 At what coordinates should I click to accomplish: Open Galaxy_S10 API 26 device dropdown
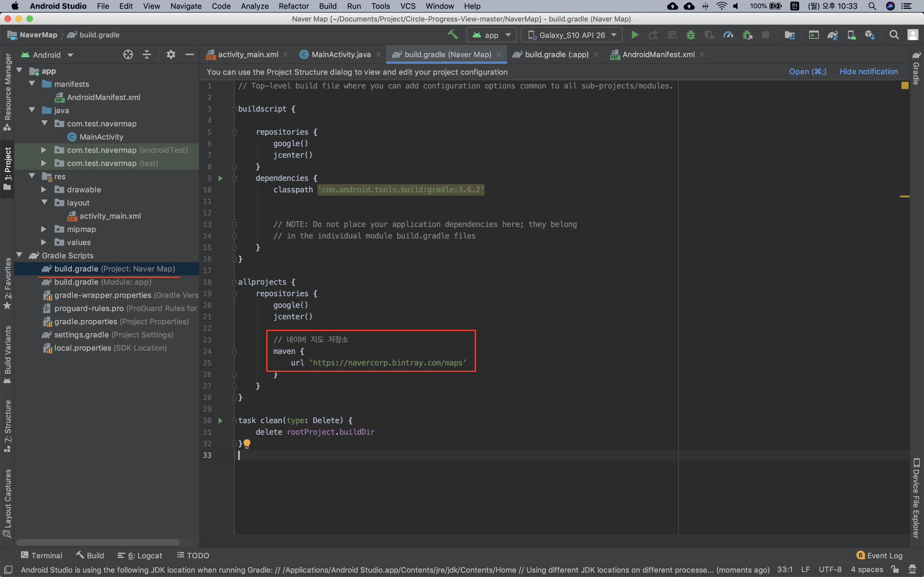click(571, 35)
